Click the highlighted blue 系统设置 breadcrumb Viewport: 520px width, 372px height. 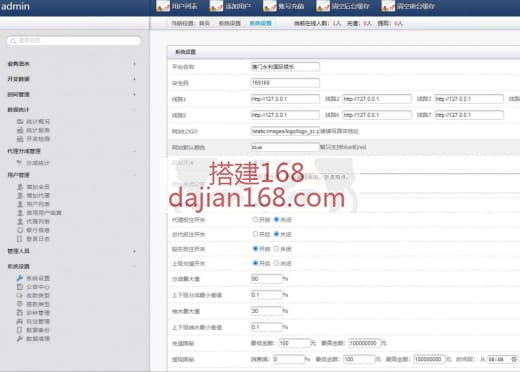pyautogui.click(x=261, y=23)
